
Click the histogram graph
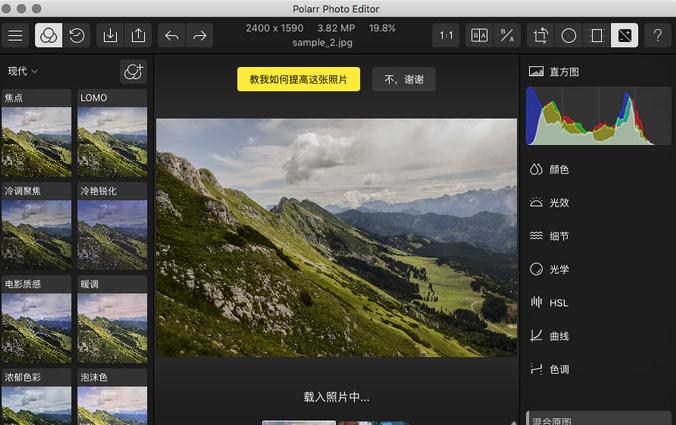point(598,116)
